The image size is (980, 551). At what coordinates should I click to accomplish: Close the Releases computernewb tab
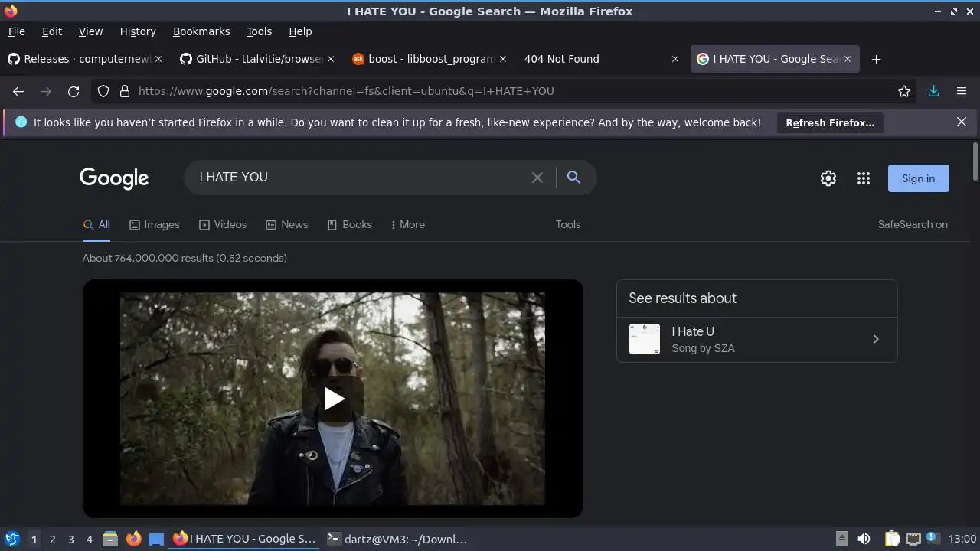click(158, 59)
